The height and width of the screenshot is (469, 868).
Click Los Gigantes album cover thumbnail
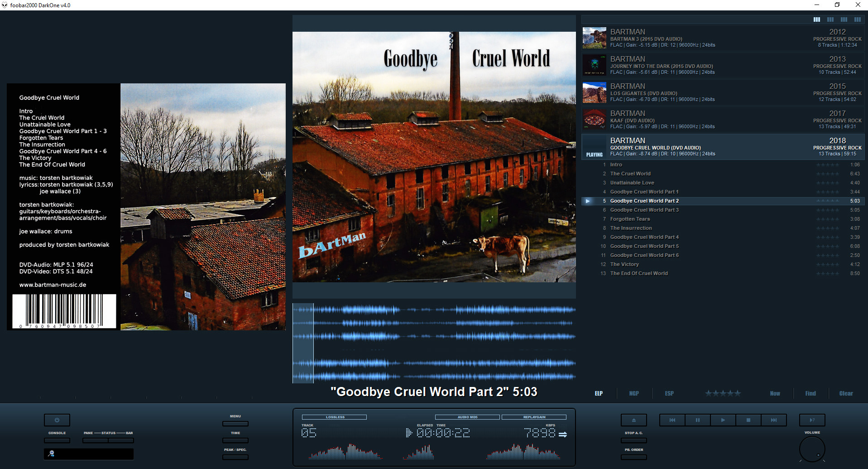click(x=594, y=92)
